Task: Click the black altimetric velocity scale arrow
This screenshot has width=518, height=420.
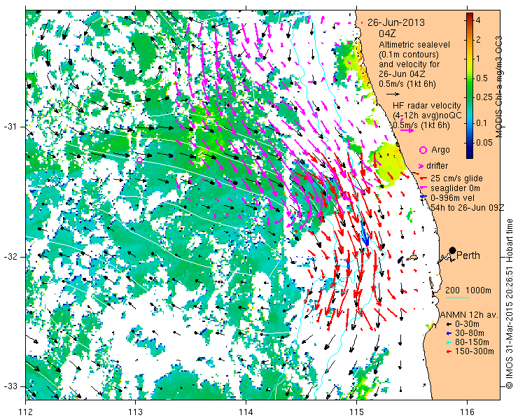Action: (x=393, y=94)
